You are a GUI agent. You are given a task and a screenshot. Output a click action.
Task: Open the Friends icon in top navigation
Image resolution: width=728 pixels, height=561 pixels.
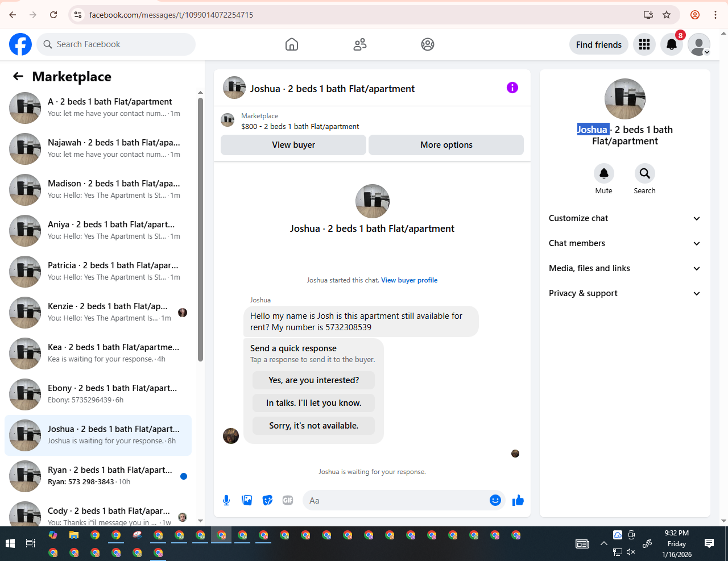coord(360,44)
